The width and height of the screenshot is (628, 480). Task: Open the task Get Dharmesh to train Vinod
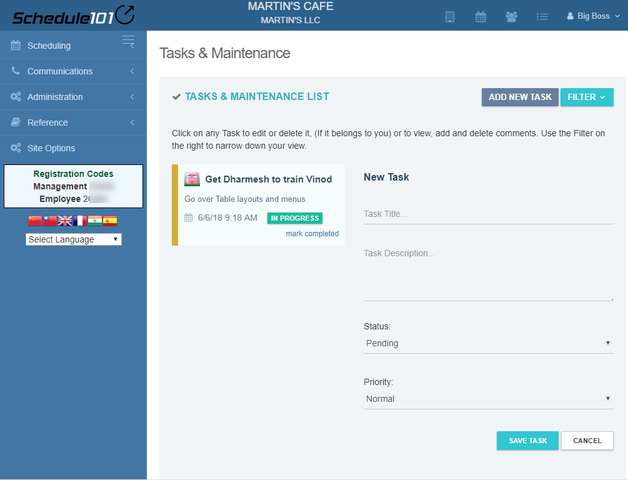tap(268, 179)
